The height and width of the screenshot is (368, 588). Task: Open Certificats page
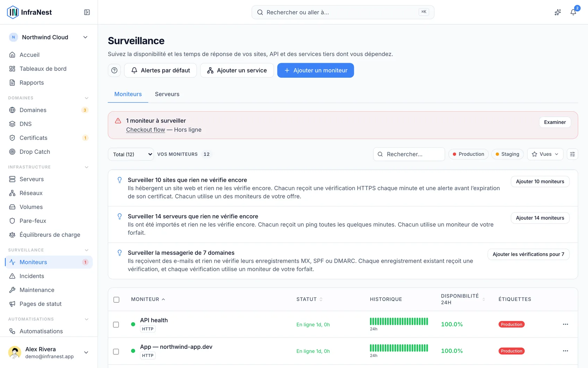49,138
